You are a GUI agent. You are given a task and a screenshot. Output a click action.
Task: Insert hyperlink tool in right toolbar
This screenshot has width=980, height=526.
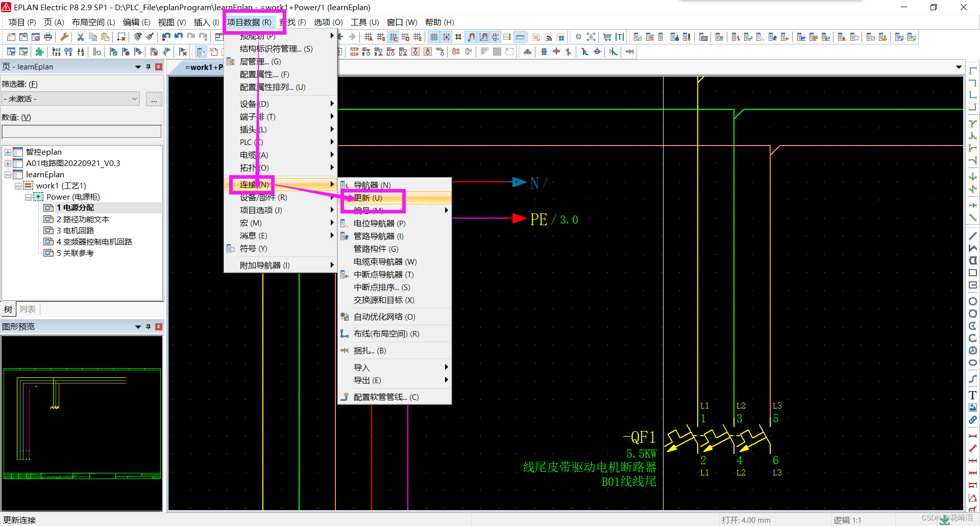point(973,420)
